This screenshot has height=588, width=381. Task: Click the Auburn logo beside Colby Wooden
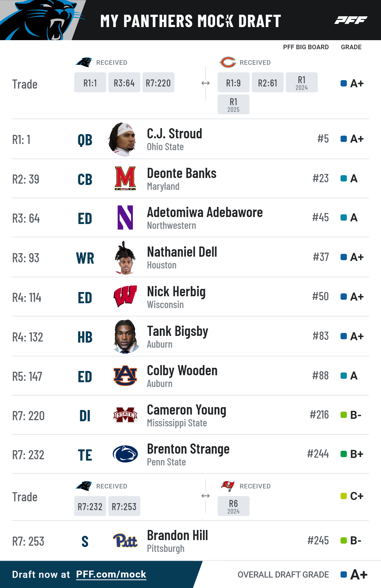pyautogui.click(x=125, y=375)
